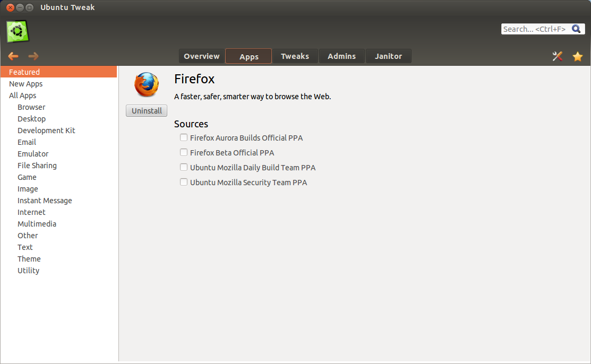
Task: Open the Theme category
Action: (x=59, y=259)
